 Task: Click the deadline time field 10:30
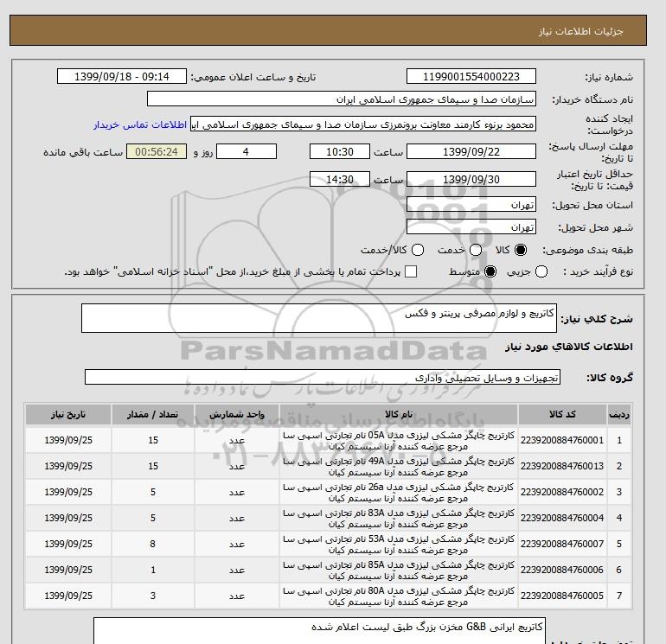point(340,151)
